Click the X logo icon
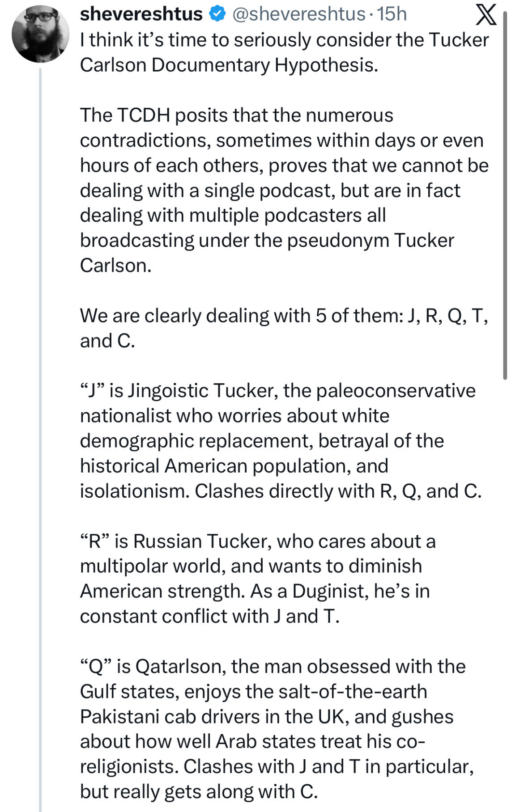511x812 pixels. pos(485,14)
